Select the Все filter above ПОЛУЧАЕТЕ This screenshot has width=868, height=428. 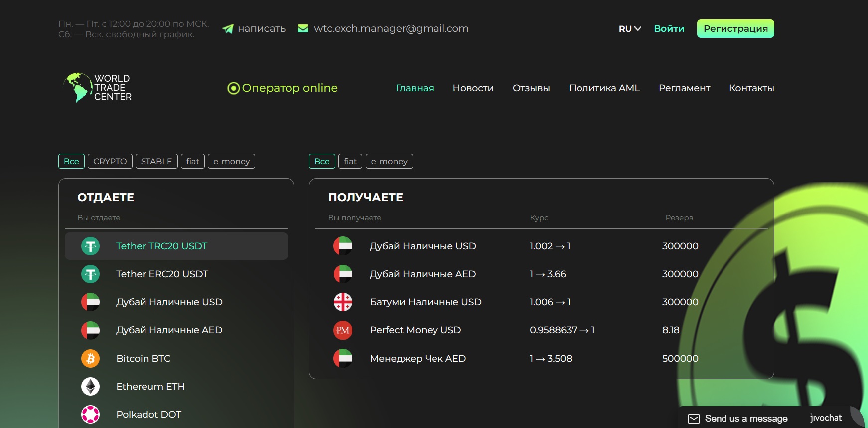pyautogui.click(x=322, y=161)
